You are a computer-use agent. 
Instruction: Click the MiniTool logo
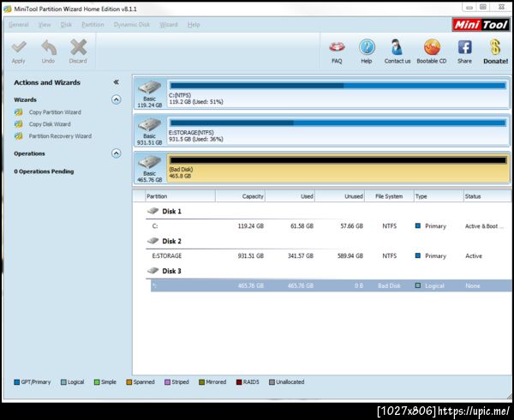pyautogui.click(x=481, y=25)
